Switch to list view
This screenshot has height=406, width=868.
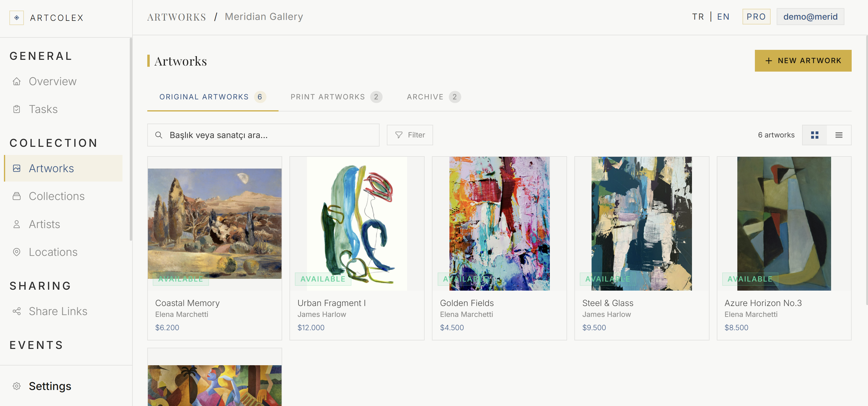(x=839, y=135)
